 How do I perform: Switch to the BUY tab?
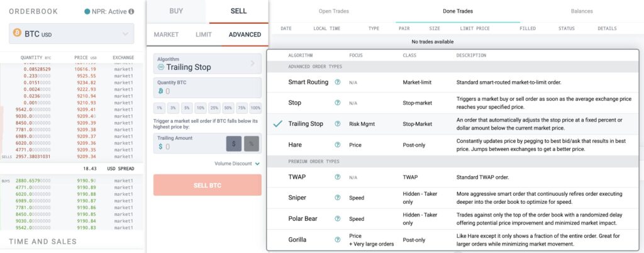176,11
